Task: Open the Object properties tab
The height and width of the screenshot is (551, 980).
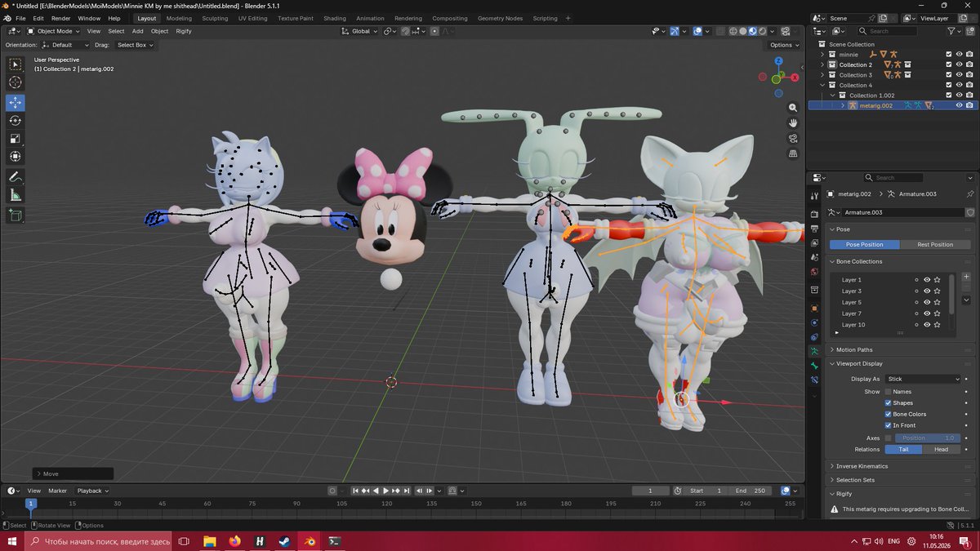Action: (x=814, y=309)
